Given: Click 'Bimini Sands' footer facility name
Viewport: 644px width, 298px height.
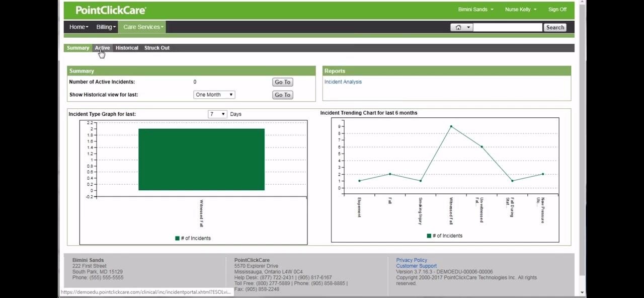Looking at the screenshot, I should pyautogui.click(x=88, y=260).
